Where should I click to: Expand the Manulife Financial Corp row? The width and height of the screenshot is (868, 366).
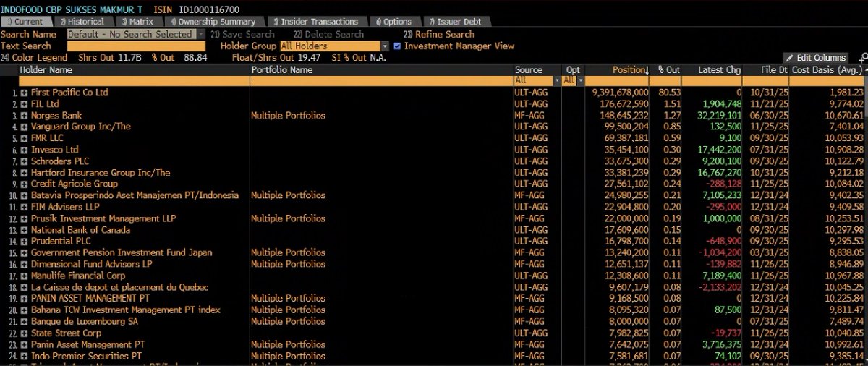(24, 276)
